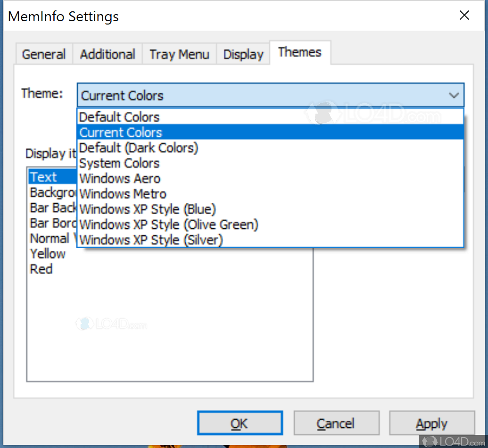
Task: Switch to the General tab
Action: tap(44, 54)
